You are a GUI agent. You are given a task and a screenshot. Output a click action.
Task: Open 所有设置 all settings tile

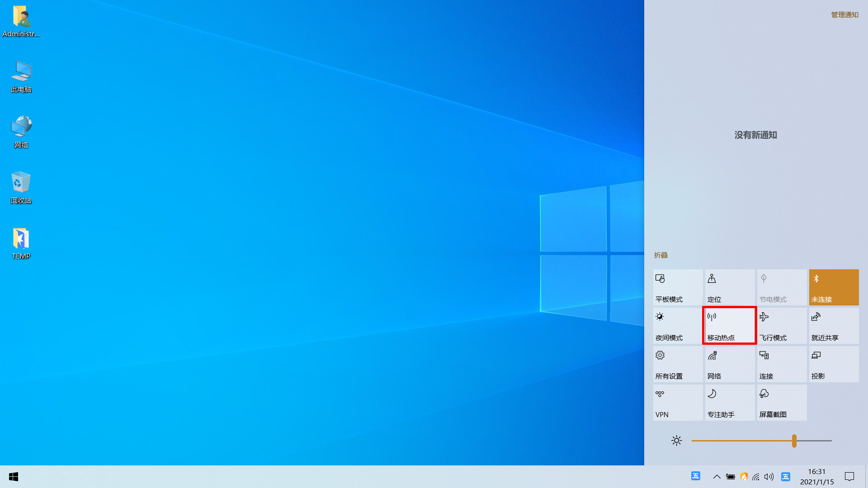677,364
